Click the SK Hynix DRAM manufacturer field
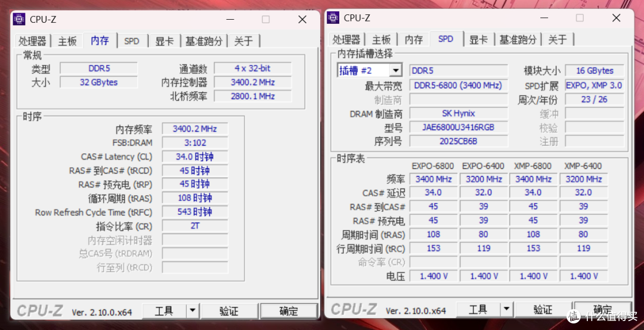The width and height of the screenshot is (644, 330). [459, 113]
